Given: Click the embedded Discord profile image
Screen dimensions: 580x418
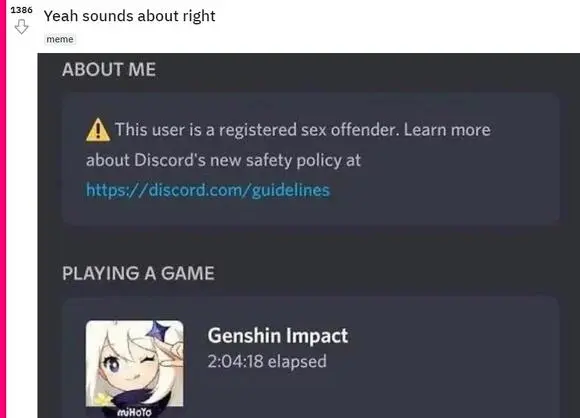Looking at the screenshot, I should pyautogui.click(x=308, y=236).
